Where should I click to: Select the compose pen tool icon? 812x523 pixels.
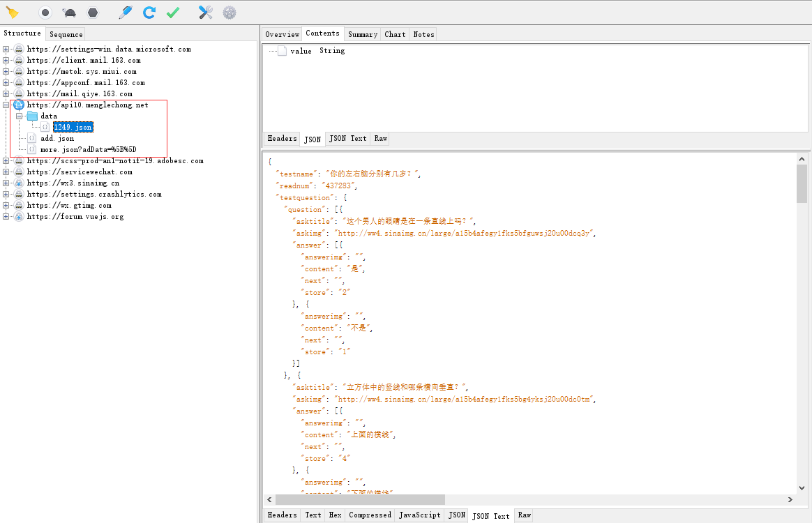[x=126, y=13]
